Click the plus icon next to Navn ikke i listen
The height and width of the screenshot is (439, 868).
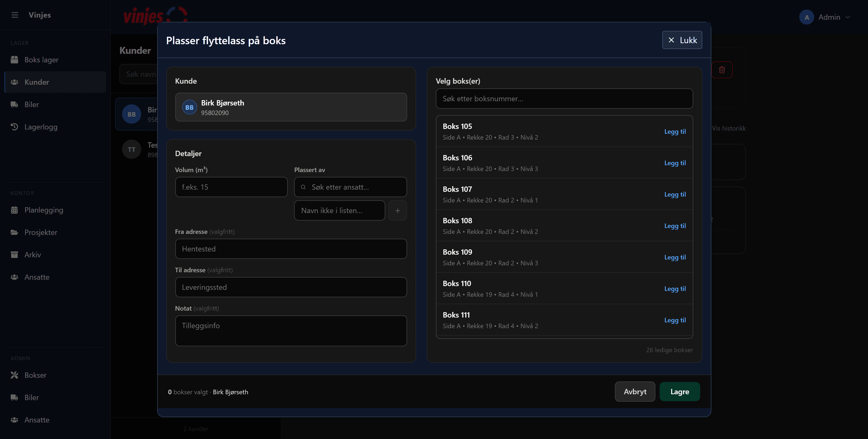397,210
